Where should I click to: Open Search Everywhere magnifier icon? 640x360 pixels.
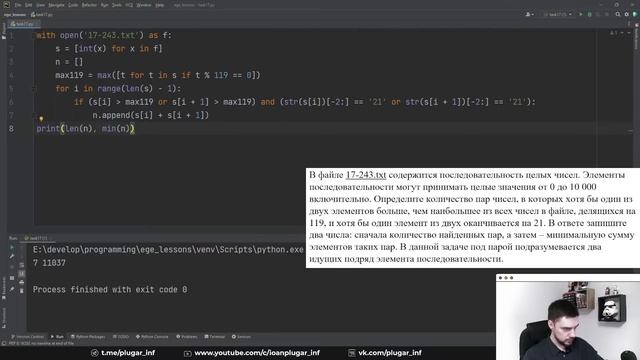click(x=618, y=14)
